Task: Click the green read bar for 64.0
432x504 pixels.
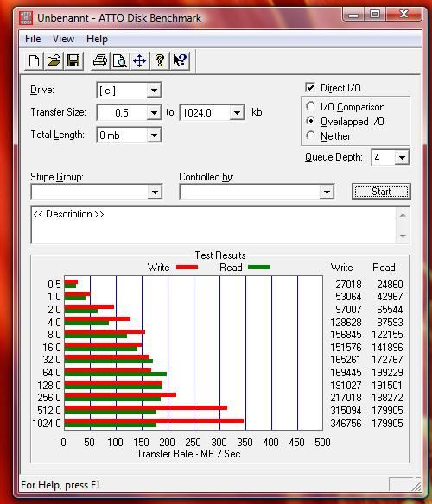Action: pos(116,374)
